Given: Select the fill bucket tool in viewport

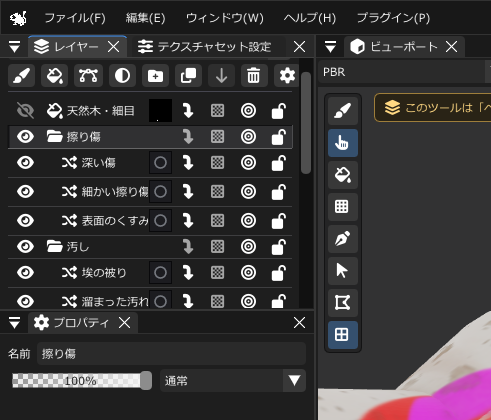Looking at the screenshot, I should click(x=343, y=175).
